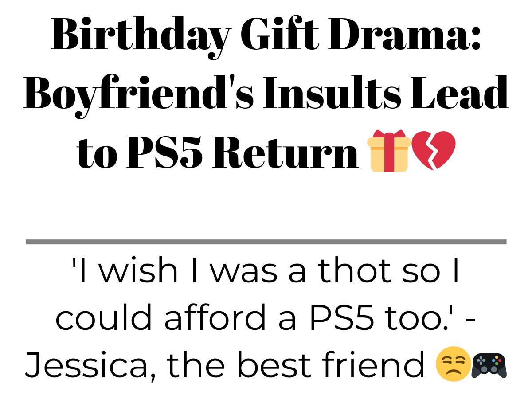
Task: Click the quote line 'could afford a PS5 too.'
Action: tap(266, 319)
